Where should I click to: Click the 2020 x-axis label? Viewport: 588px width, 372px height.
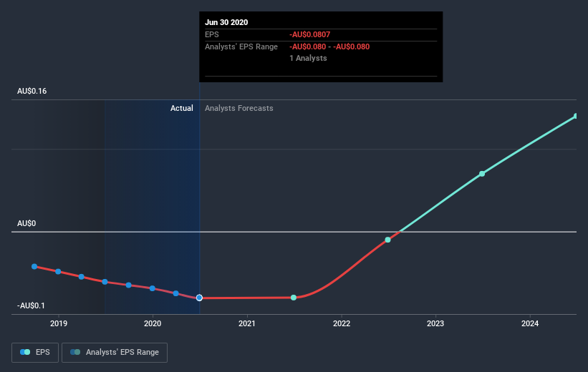(153, 323)
